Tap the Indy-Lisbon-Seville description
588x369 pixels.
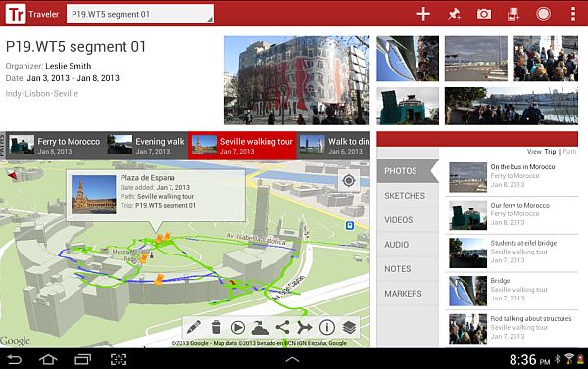tap(41, 94)
